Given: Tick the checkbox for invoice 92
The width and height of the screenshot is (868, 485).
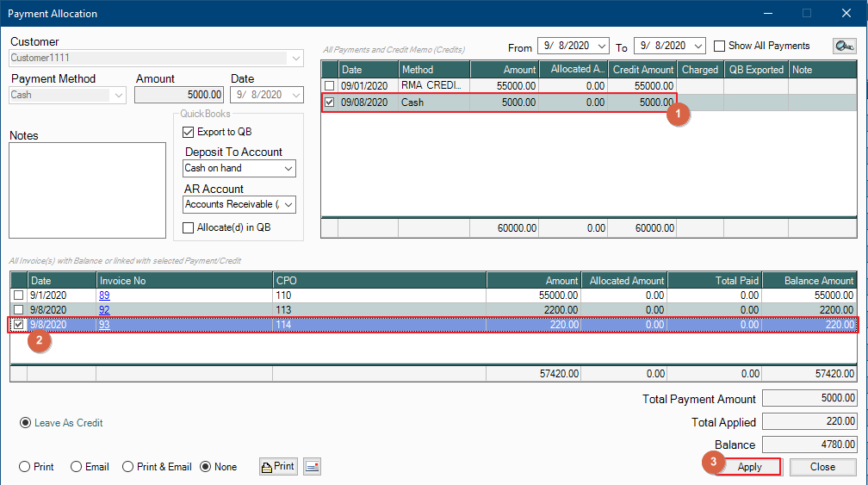Looking at the screenshot, I should (18, 310).
